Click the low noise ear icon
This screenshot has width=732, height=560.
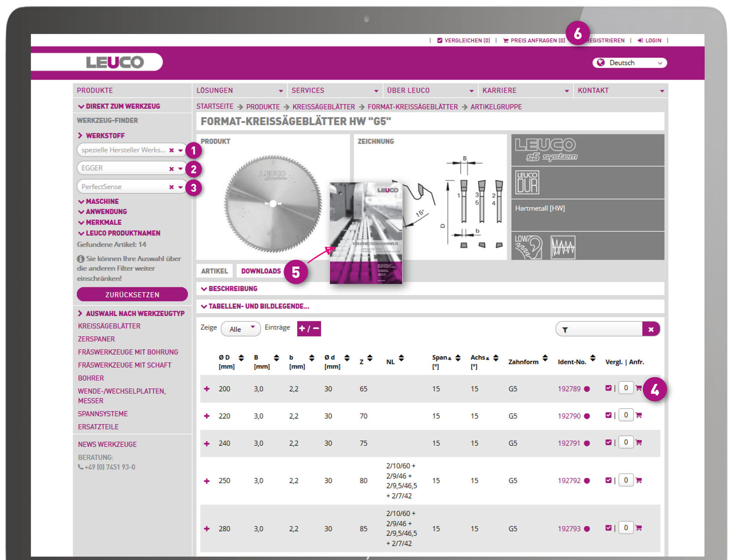[528, 247]
